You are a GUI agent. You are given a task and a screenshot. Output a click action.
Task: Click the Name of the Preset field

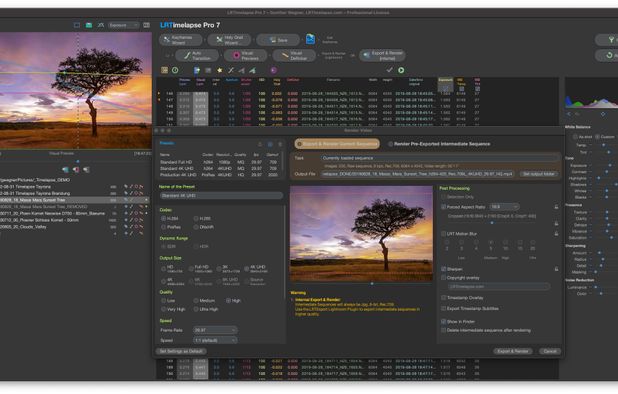tap(221, 195)
